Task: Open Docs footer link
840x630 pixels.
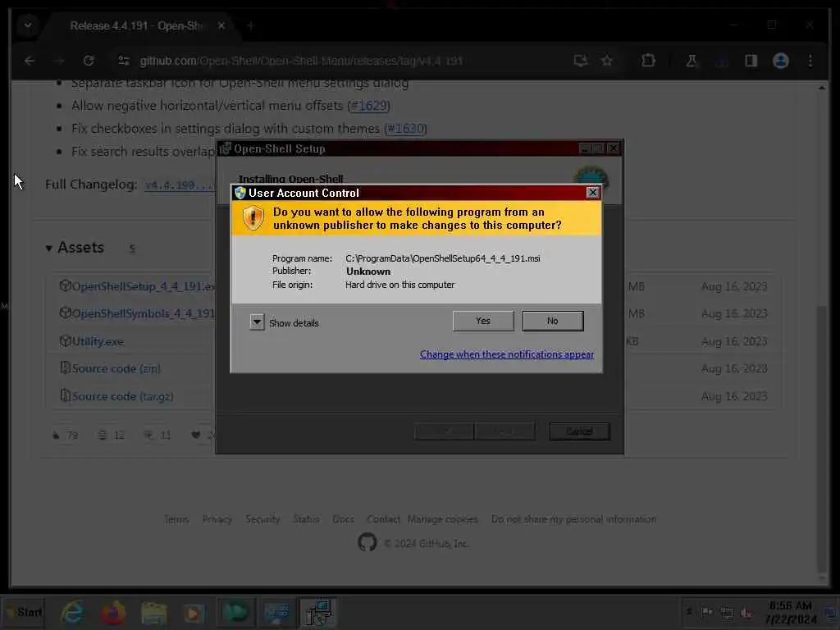Action: (344, 519)
